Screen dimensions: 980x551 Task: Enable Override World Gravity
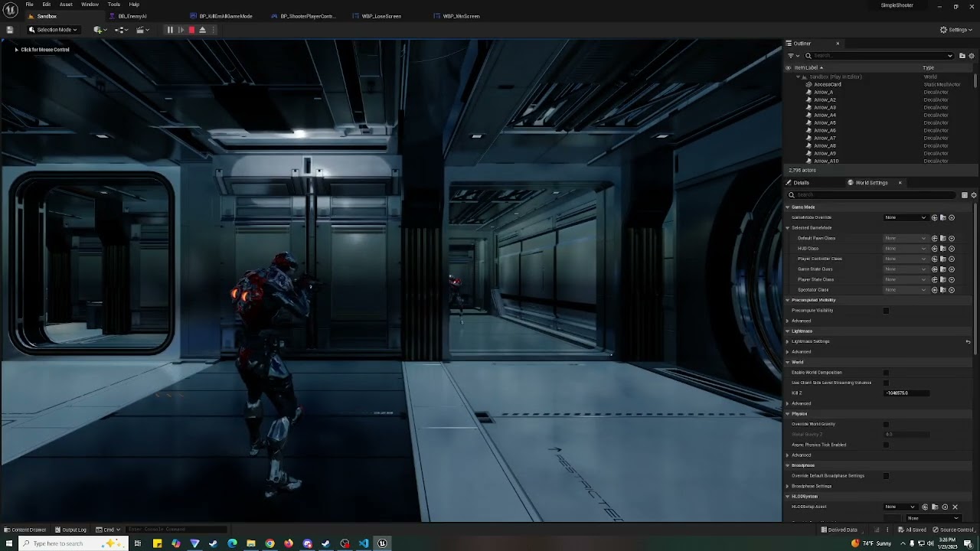[886, 424]
